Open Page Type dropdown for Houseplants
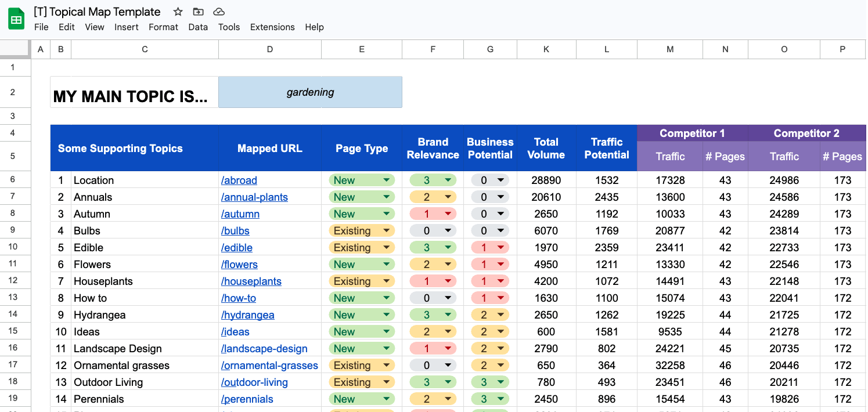Image resolution: width=868 pixels, height=412 pixels. (x=388, y=281)
